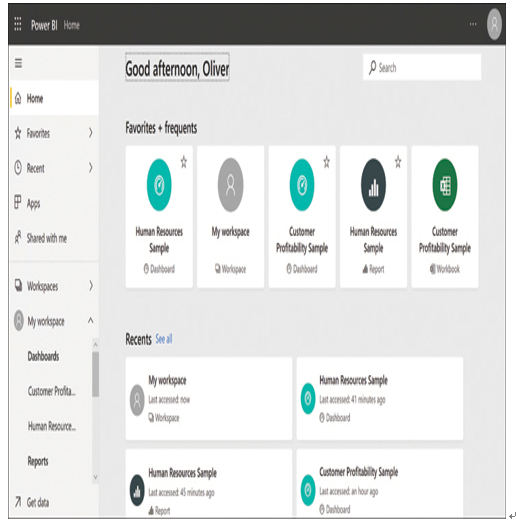Click the My workspace avatar in Recents

(137, 400)
